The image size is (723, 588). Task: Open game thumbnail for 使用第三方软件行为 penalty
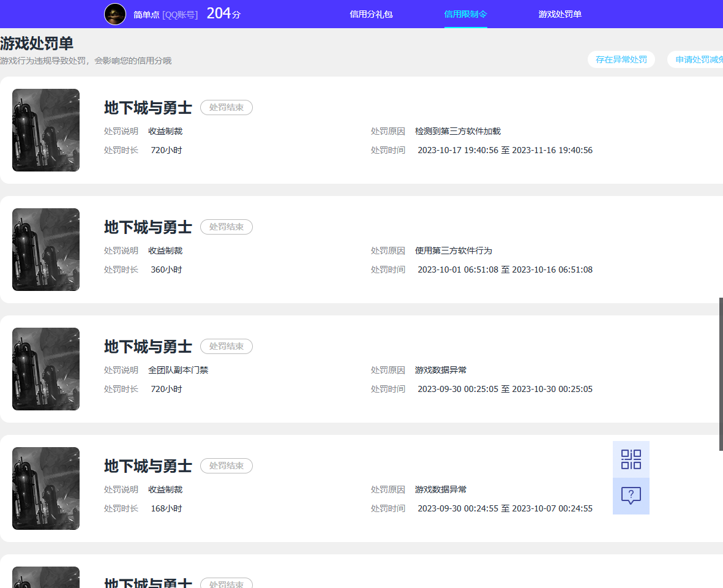(x=46, y=249)
